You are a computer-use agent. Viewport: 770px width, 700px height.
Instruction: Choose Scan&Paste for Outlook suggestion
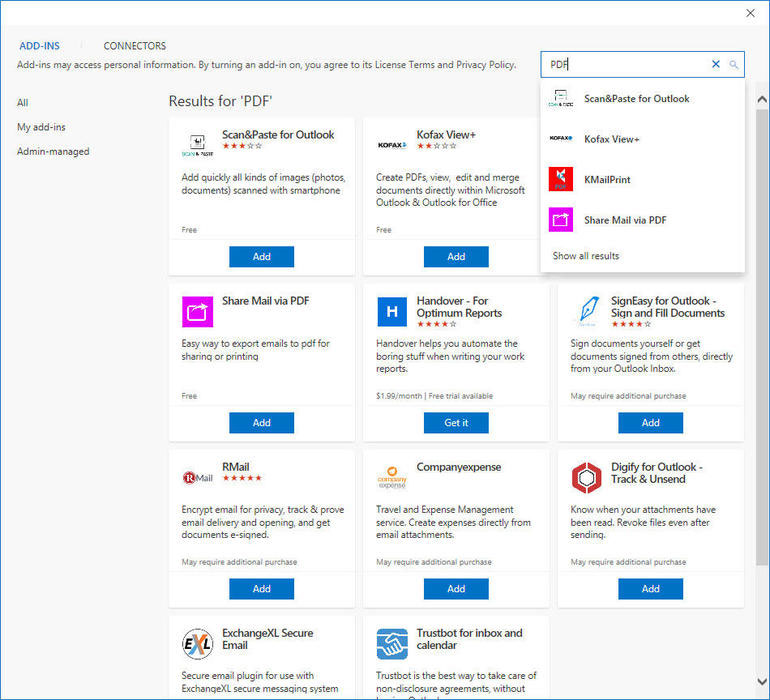642,99
